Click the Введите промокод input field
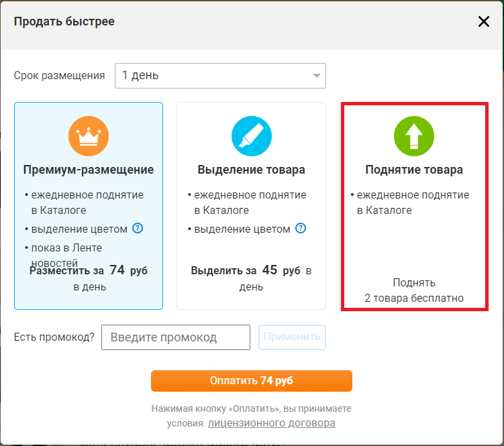Image resolution: width=504 pixels, height=446 pixels. click(x=176, y=337)
